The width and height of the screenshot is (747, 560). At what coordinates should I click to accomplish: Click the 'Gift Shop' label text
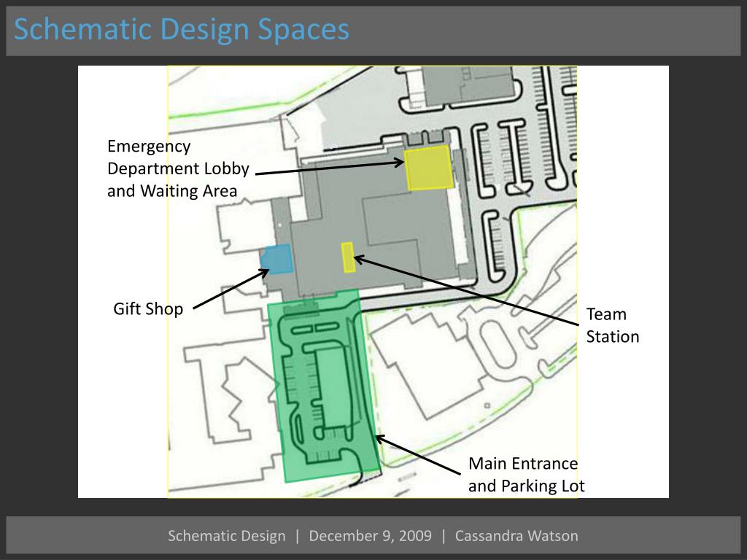click(x=148, y=308)
